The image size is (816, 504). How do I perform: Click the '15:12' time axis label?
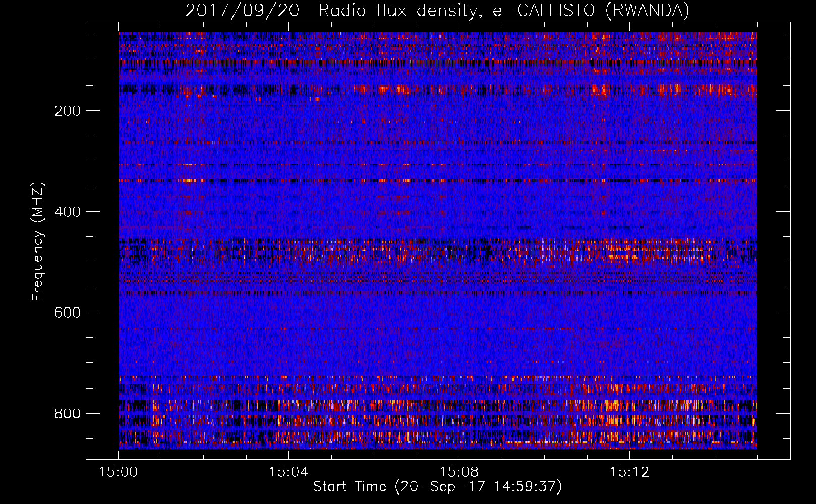tap(629, 472)
